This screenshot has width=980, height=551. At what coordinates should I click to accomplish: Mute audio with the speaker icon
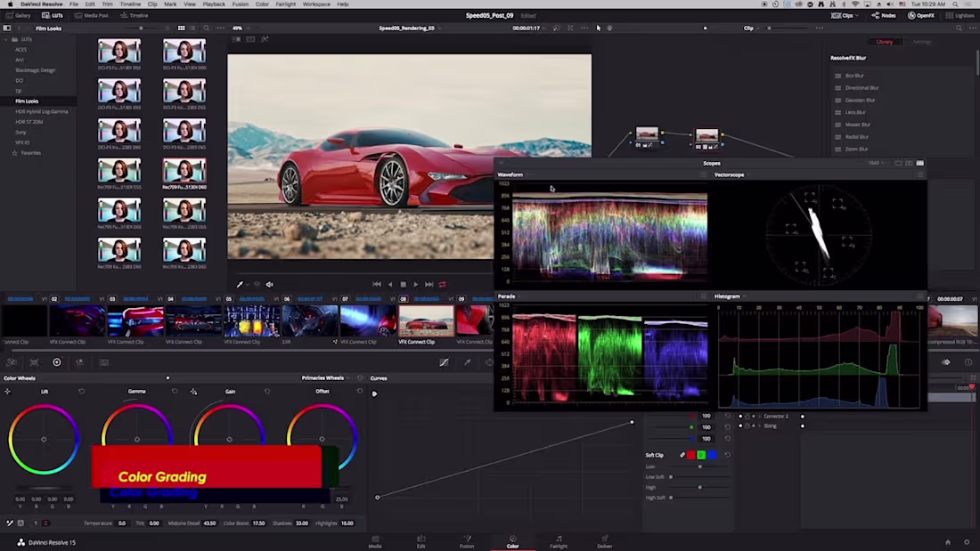tap(269, 285)
